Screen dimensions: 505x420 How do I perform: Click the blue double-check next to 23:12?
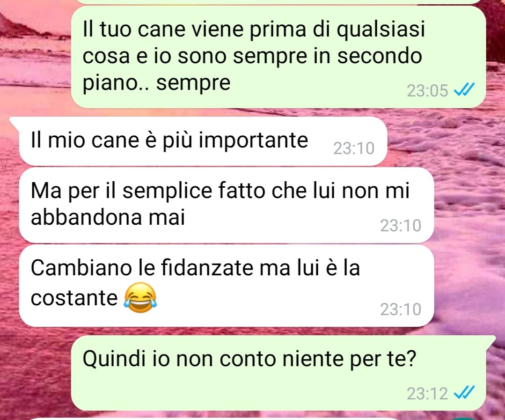click(x=464, y=393)
